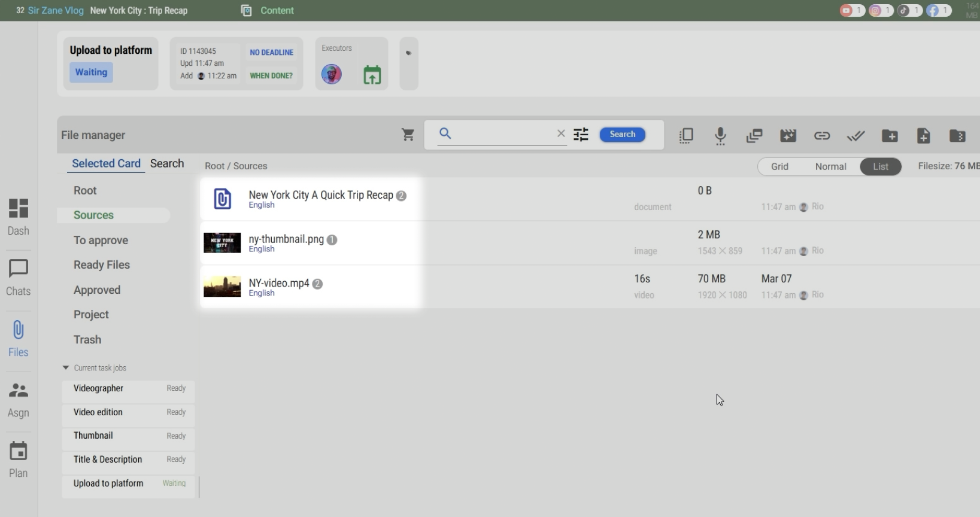Click the microphone voice recording icon
980x517 pixels.
720,136
